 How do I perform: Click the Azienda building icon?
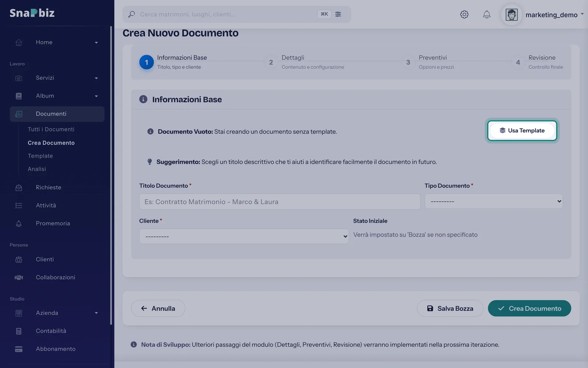pos(19,313)
